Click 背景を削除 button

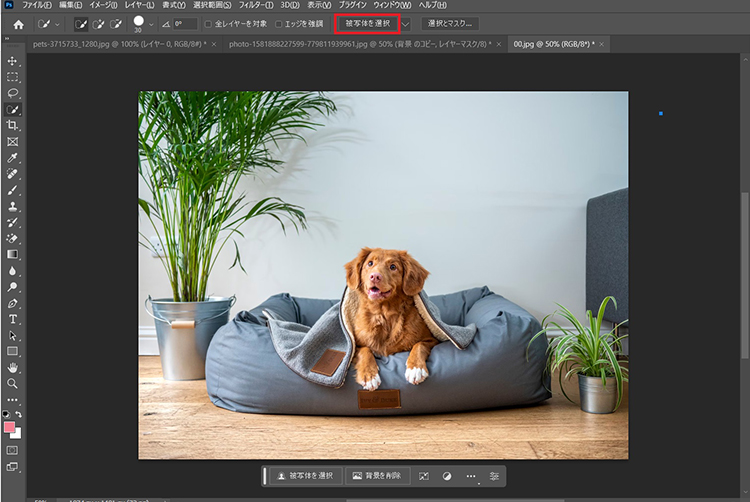coord(377,476)
